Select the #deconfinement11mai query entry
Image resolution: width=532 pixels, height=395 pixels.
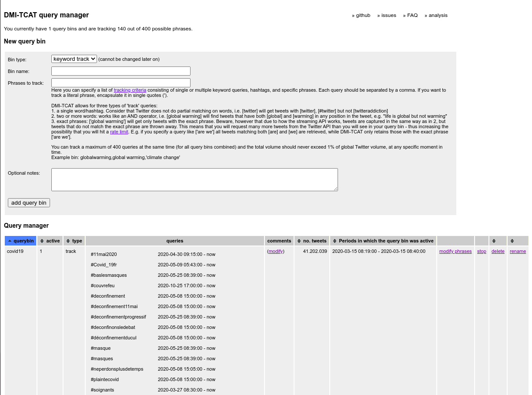[114, 306]
